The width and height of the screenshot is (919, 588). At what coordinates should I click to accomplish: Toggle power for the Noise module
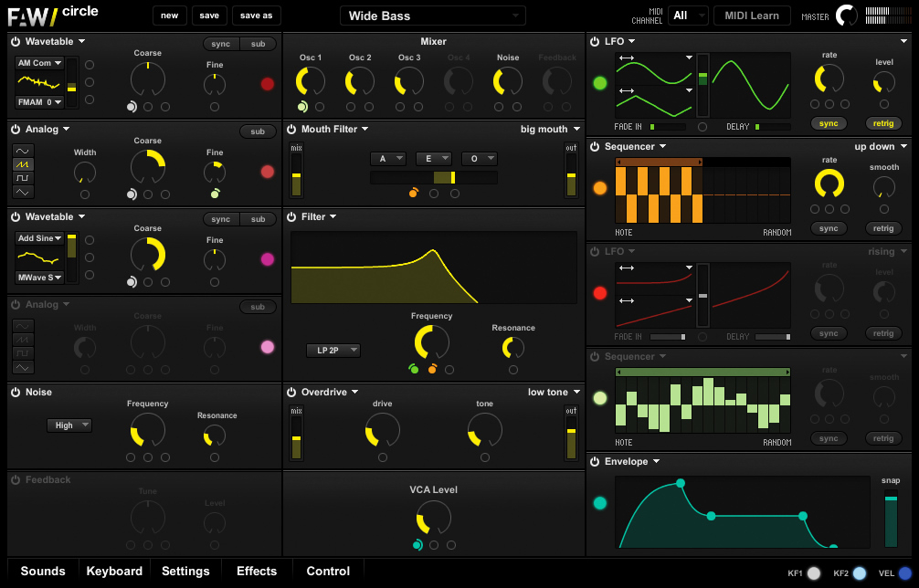(16, 393)
